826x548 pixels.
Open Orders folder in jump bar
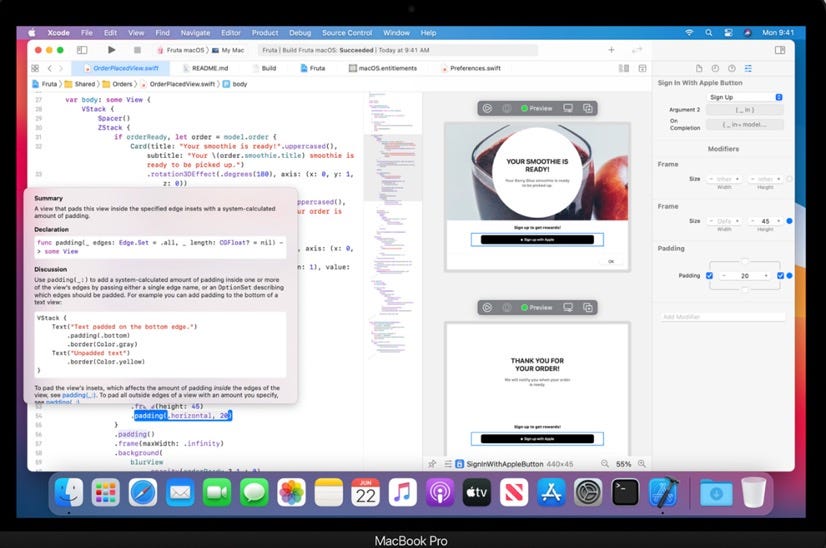(117, 84)
